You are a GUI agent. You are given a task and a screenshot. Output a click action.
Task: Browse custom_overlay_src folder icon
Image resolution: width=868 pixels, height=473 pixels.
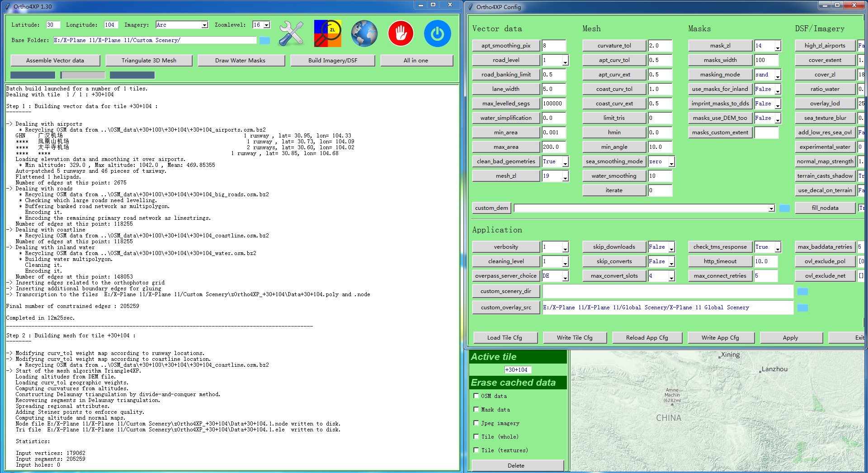point(802,307)
